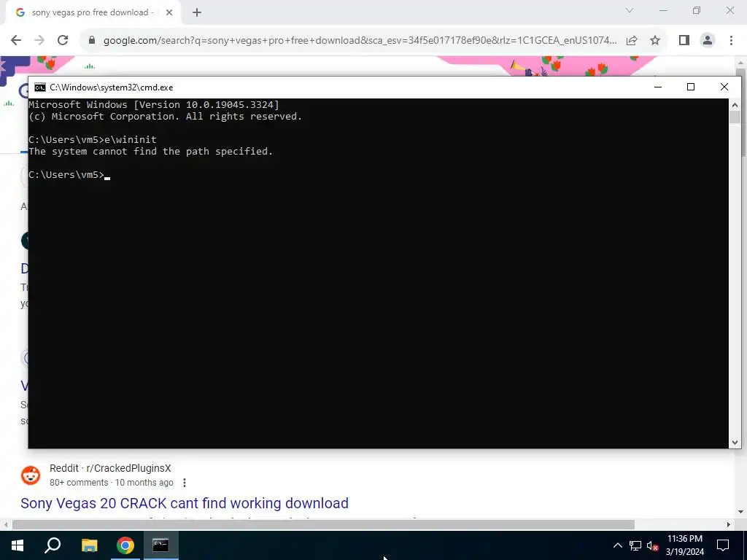This screenshot has width=747, height=560.
Task: Minimize the cmd.exe window
Action: pyautogui.click(x=658, y=87)
